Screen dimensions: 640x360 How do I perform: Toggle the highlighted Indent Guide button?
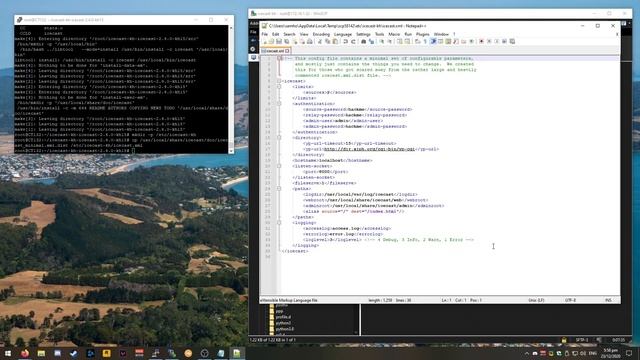(x=433, y=41)
